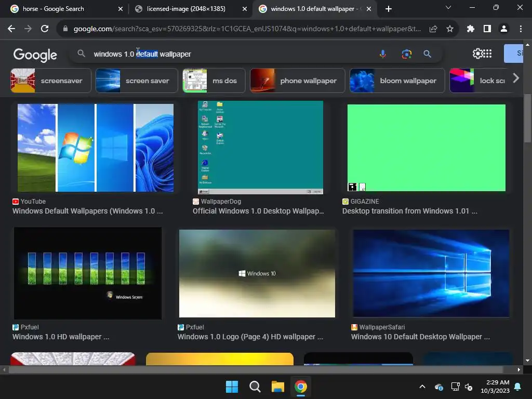View site information via the padlock icon
The width and height of the screenshot is (532, 399).
[x=65, y=29]
